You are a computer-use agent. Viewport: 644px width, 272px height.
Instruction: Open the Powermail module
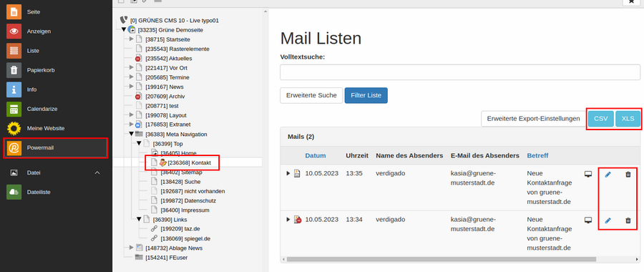(x=55, y=148)
